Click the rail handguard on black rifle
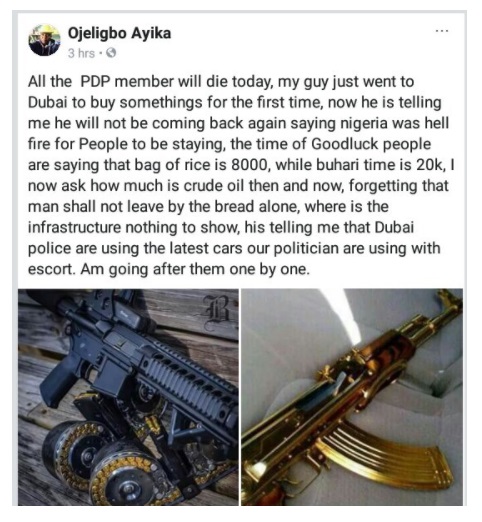 coord(187,375)
